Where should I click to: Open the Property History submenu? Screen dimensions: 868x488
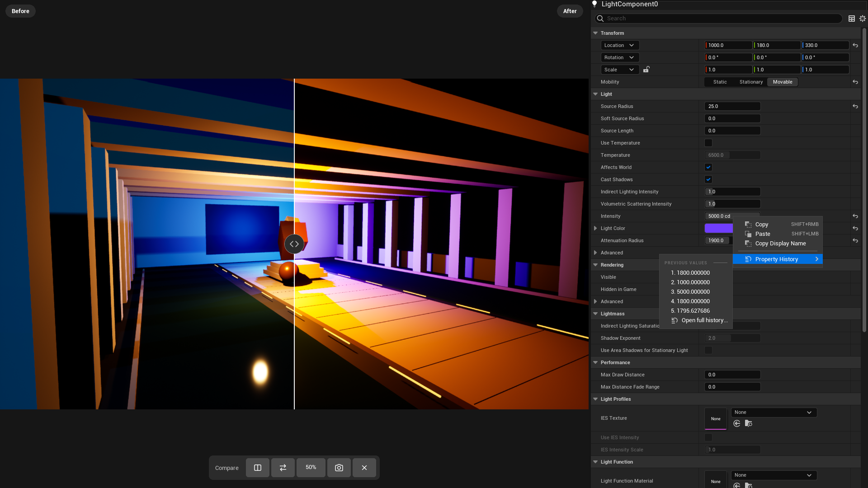point(778,259)
